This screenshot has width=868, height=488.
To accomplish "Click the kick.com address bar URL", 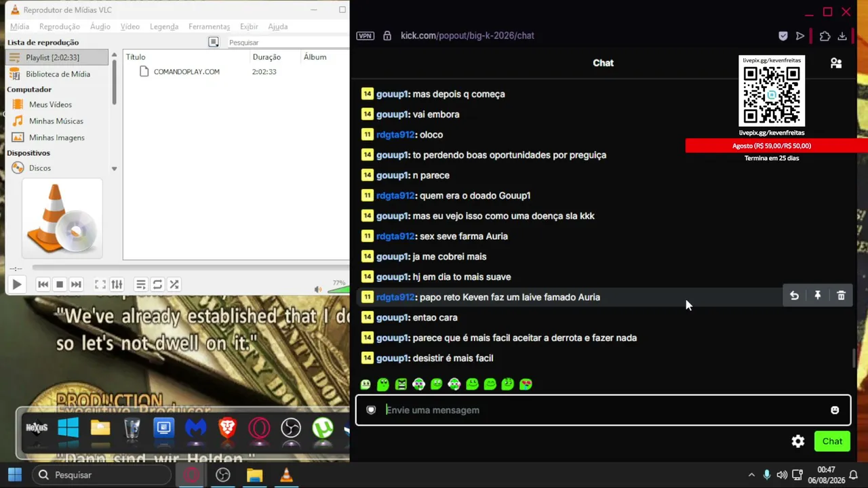I will [467, 36].
